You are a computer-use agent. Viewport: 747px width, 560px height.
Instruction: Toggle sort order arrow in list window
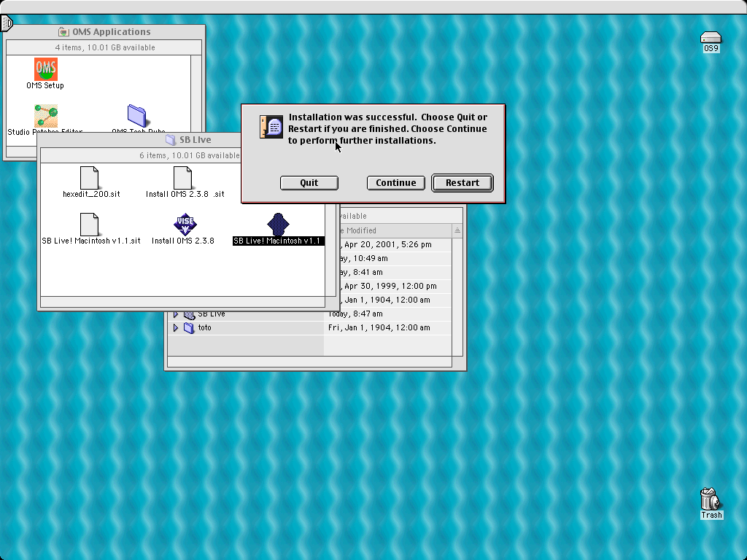(x=457, y=230)
